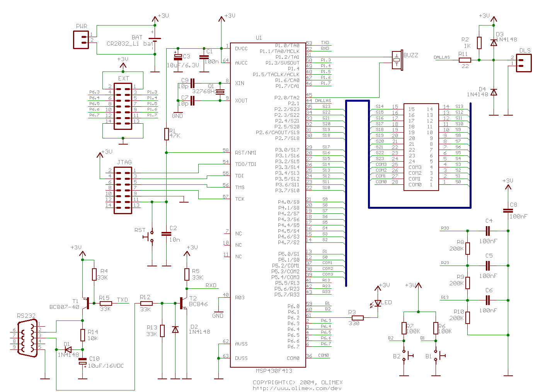
Task: Click the PWR connector symbol
Action: [x=81, y=40]
